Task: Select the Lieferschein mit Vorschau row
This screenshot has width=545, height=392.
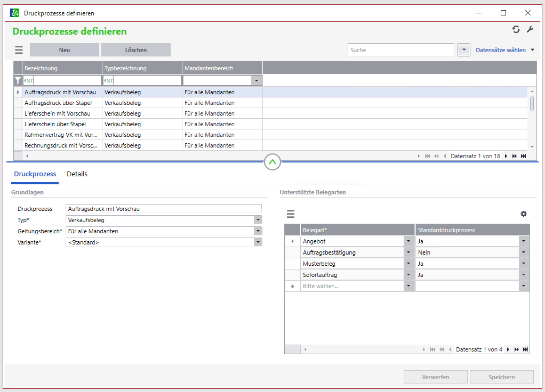Action: (58, 113)
